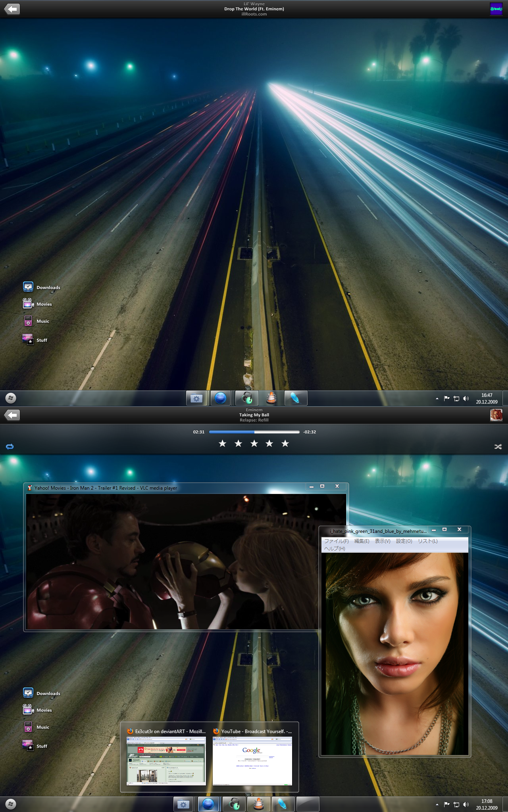Image resolution: width=508 pixels, height=812 pixels.
Task: Open the illRoots album art thumbnail
Action: point(496,9)
